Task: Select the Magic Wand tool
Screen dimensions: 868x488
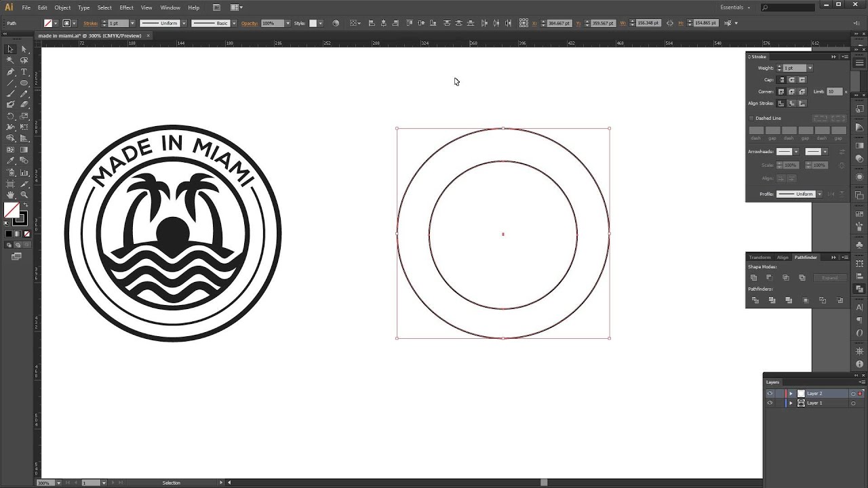Action: [10, 60]
